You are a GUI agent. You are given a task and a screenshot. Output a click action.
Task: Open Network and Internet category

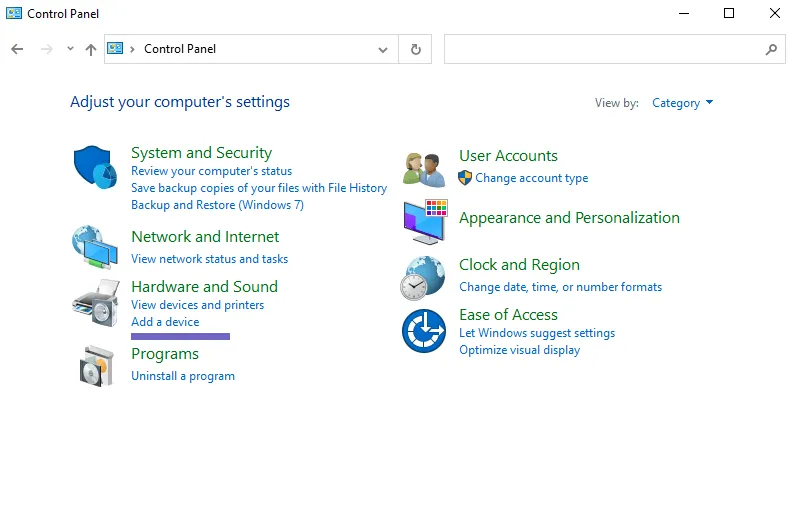[205, 236]
